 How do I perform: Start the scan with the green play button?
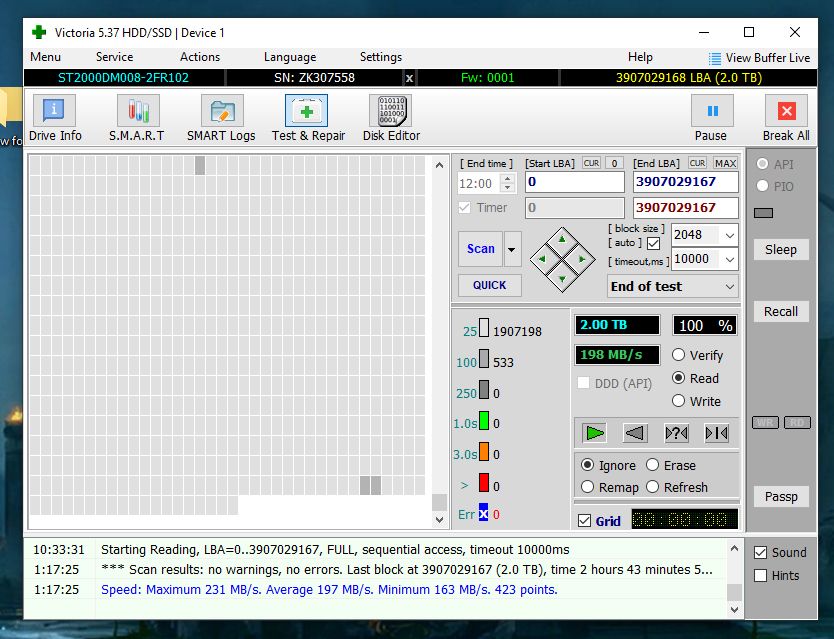[594, 433]
